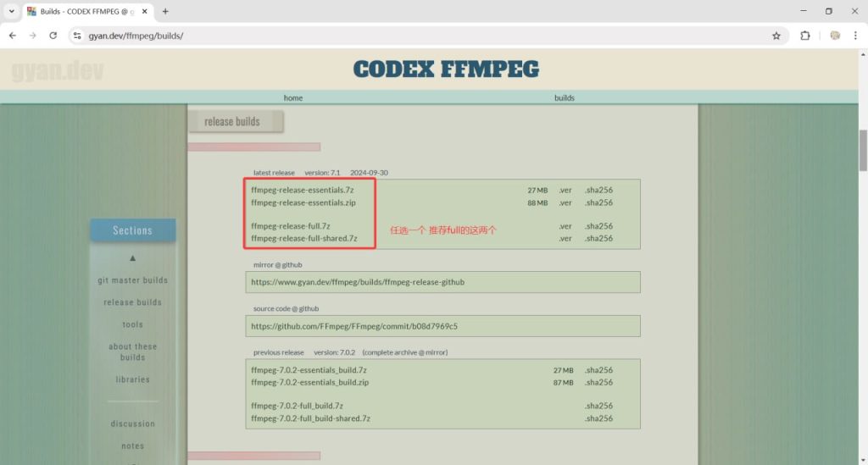Open the ffmpeg-release-github mirror URL

tap(358, 282)
